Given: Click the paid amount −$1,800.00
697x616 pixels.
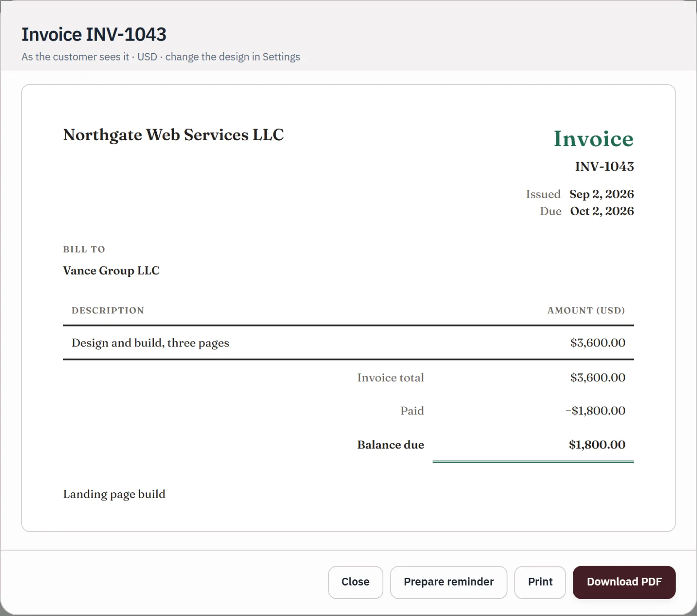Looking at the screenshot, I should point(595,411).
